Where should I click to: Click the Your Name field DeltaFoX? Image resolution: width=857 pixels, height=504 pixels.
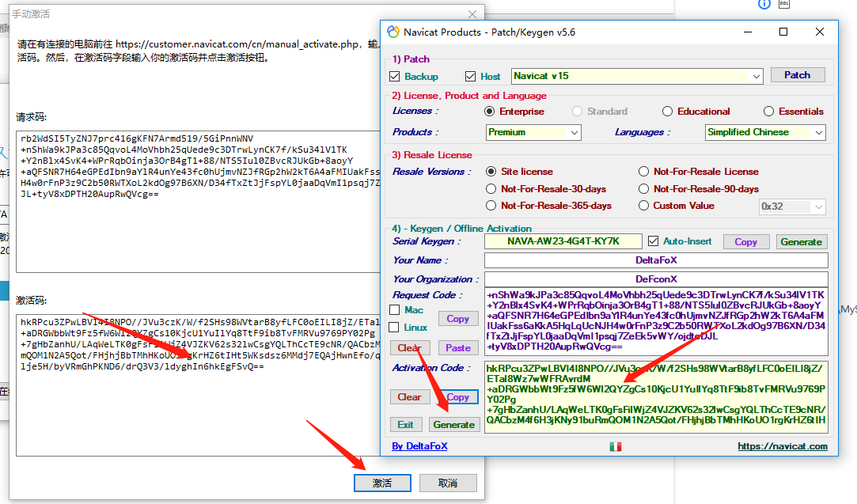point(656,260)
